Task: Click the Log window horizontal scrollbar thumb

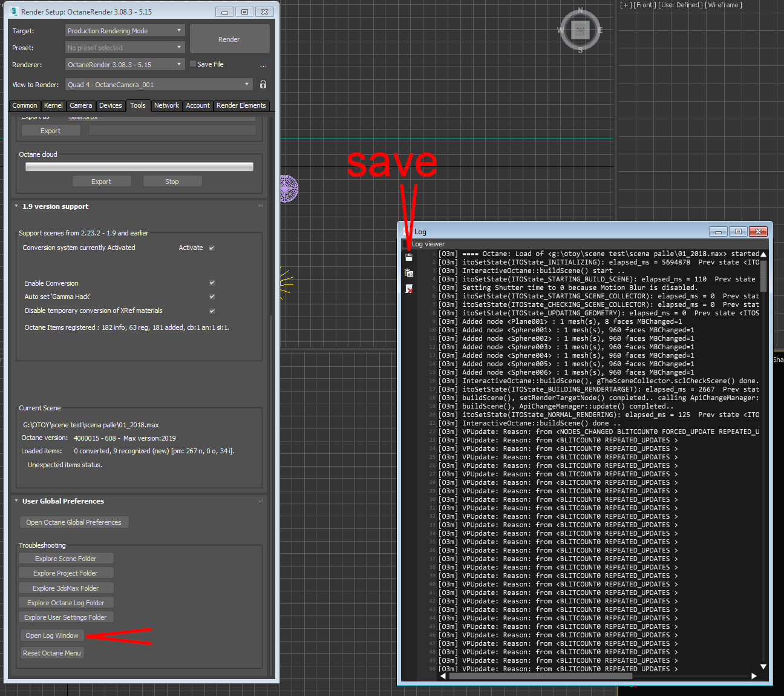Action: [x=541, y=676]
